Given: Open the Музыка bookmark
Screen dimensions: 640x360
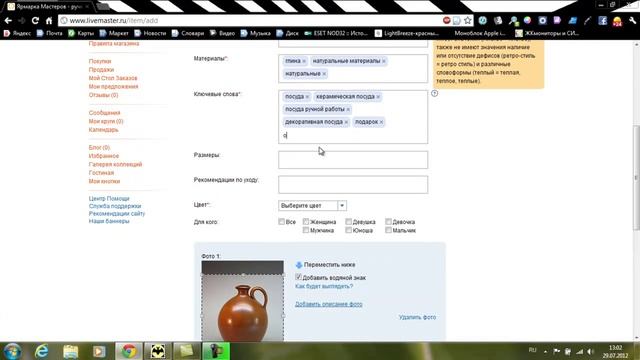Looking at the screenshot, I should pyautogui.click(x=256, y=33).
